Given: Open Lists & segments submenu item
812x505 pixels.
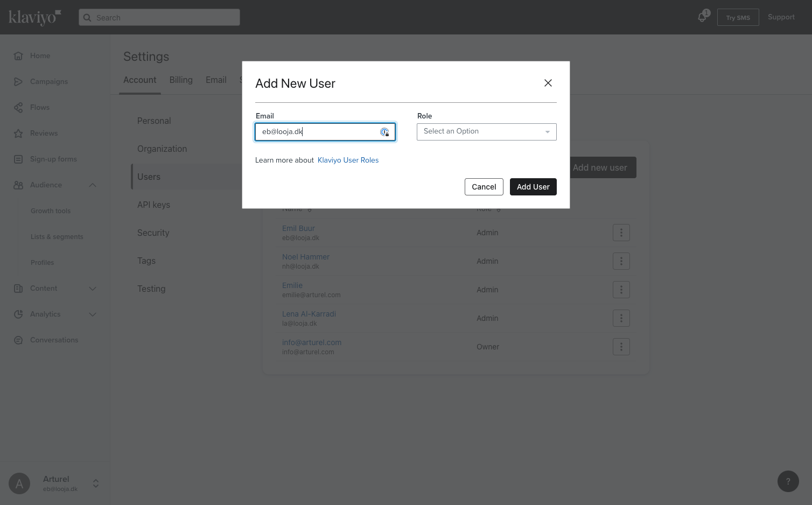Looking at the screenshot, I should [x=57, y=237].
